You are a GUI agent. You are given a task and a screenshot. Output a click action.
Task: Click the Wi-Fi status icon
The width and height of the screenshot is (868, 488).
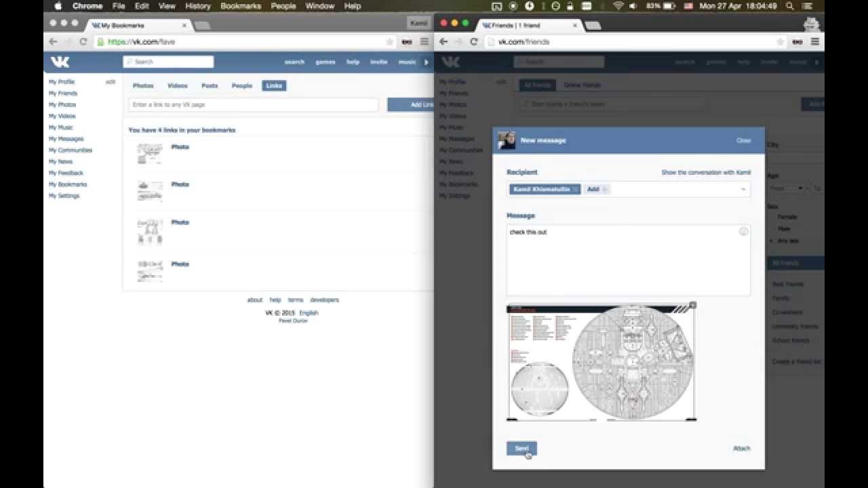click(618, 6)
